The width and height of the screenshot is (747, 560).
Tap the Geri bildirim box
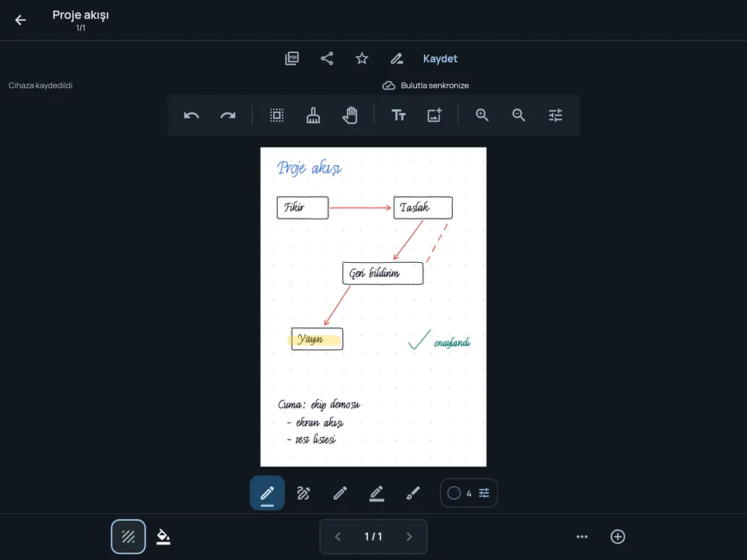click(383, 273)
